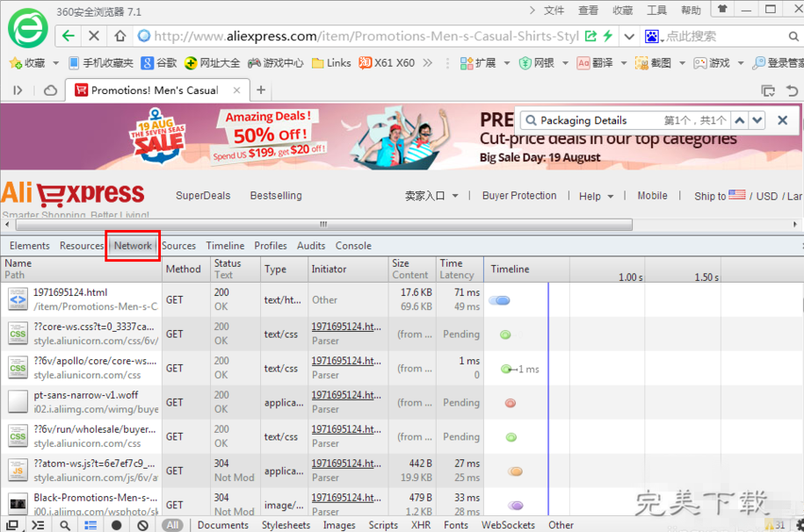This screenshot has height=532, width=804.
Task: Expand the Help dropdown
Action: [x=596, y=197]
